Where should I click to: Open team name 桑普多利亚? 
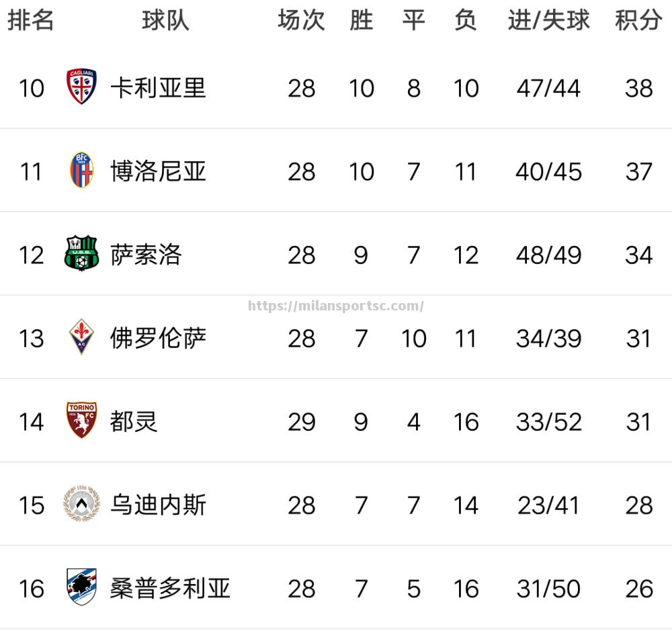click(x=170, y=588)
